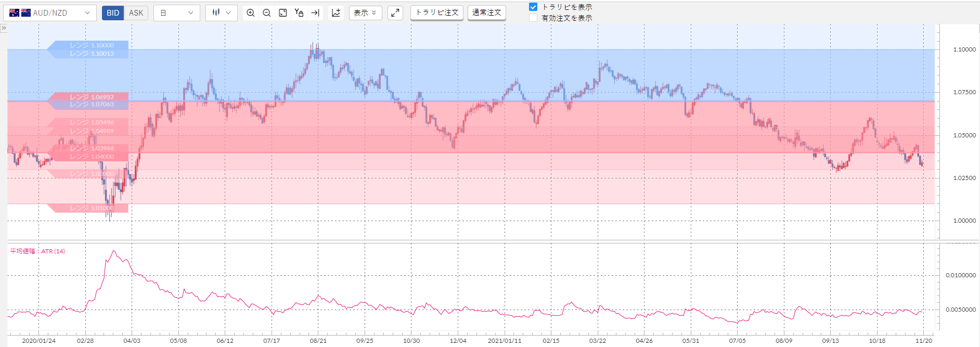Click the 通常注文 button
Viewport: 980px width, 347px height.
click(487, 12)
